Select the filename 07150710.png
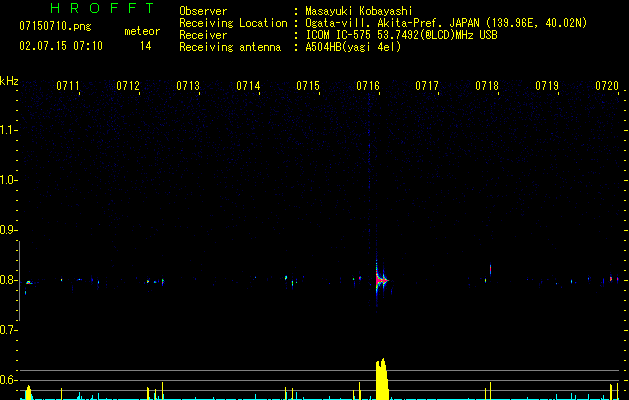 click(x=55, y=26)
